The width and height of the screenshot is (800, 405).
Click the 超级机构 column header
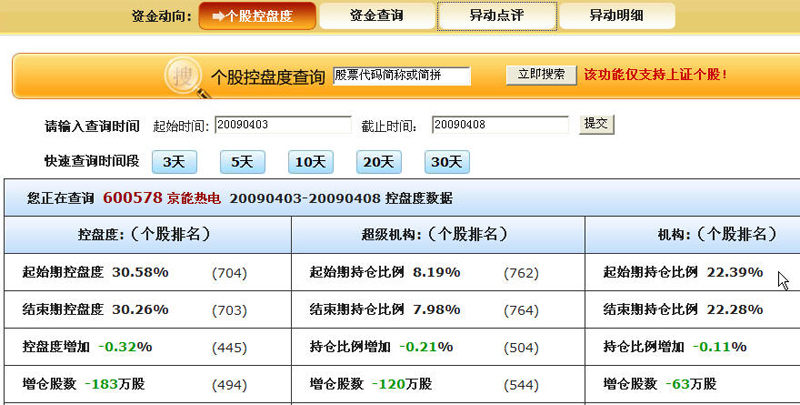pos(434,235)
